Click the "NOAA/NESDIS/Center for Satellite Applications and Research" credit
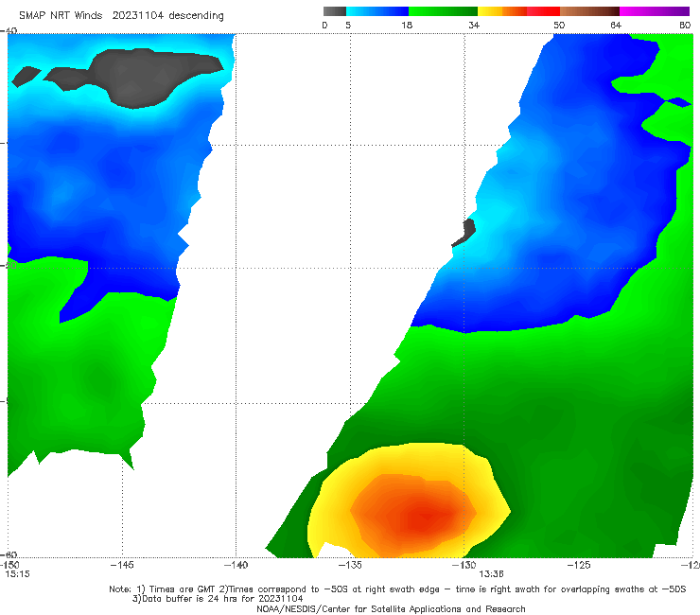700x615 pixels. [x=391, y=608]
